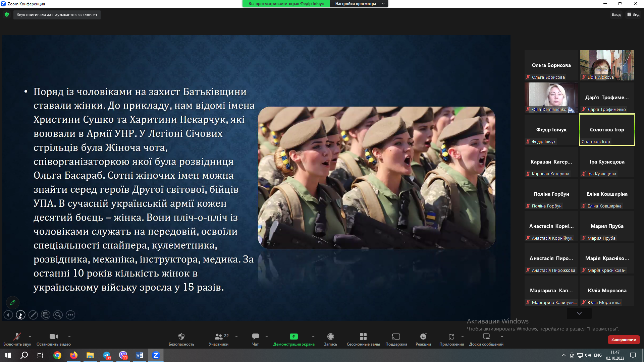Screen dimensions: 644x362
Task: Go to the previous slide arrow
Action: 8,315
